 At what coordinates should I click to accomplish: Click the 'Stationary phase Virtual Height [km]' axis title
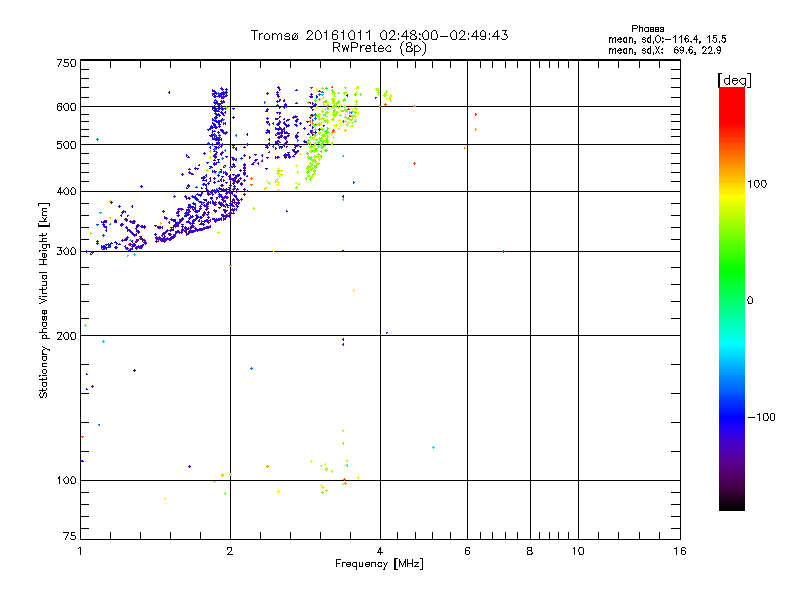coord(44,300)
